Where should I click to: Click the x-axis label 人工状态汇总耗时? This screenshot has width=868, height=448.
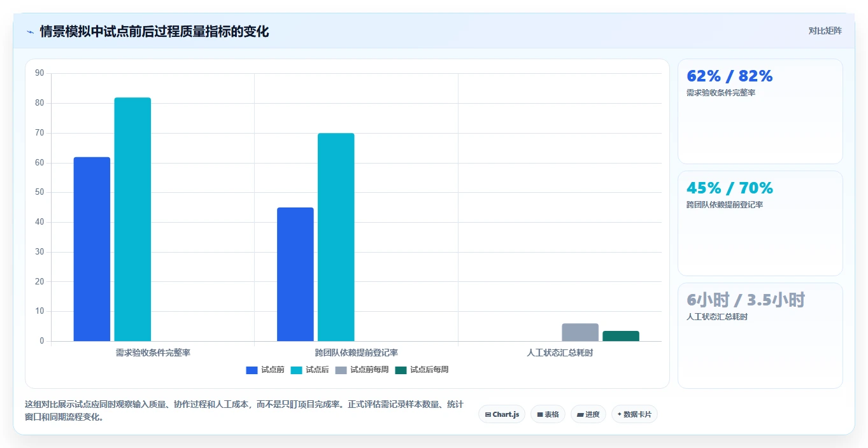[x=560, y=353]
